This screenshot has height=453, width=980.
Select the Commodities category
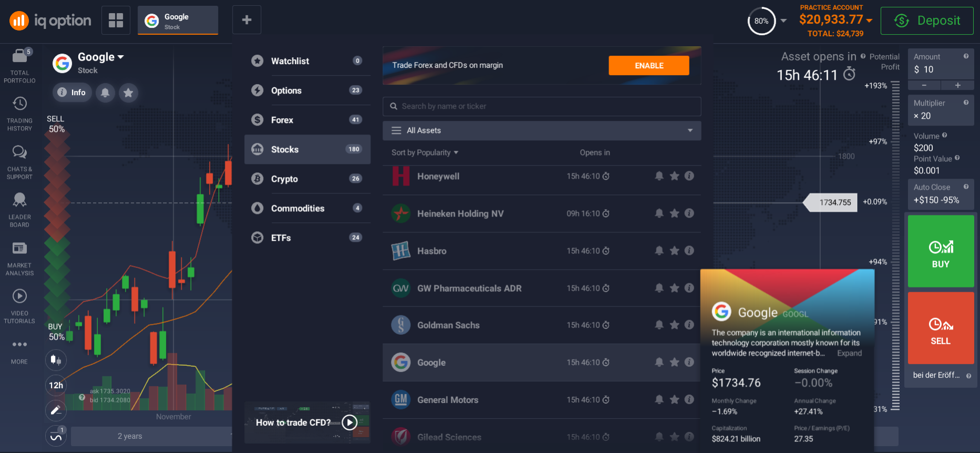[x=307, y=208]
